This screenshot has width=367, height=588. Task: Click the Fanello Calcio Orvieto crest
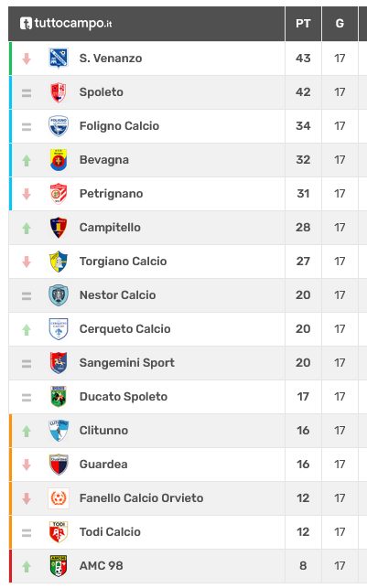coord(59,498)
